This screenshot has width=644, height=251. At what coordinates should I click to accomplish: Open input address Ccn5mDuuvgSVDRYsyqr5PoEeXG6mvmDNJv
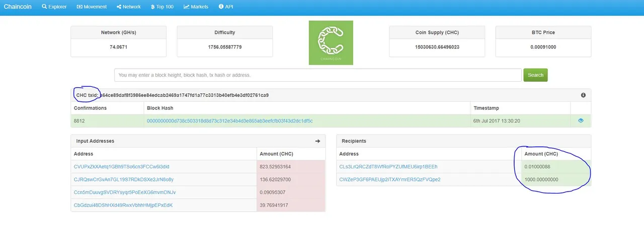(125, 193)
